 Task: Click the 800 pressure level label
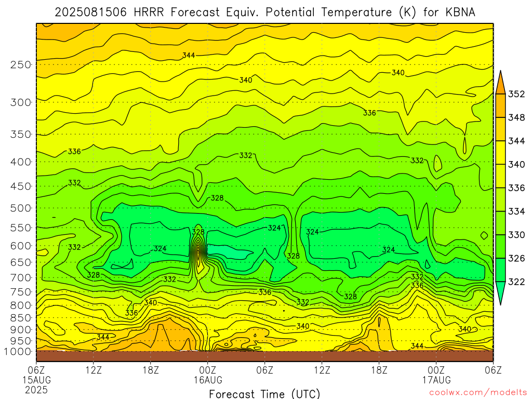pyautogui.click(x=21, y=305)
